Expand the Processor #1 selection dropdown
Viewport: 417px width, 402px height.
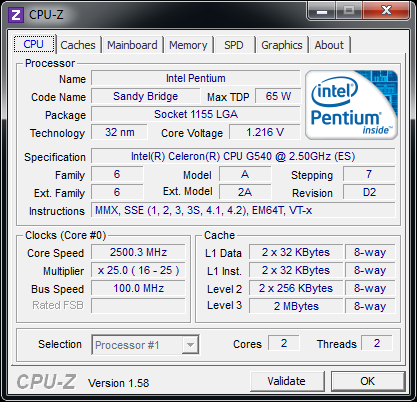[x=190, y=345]
